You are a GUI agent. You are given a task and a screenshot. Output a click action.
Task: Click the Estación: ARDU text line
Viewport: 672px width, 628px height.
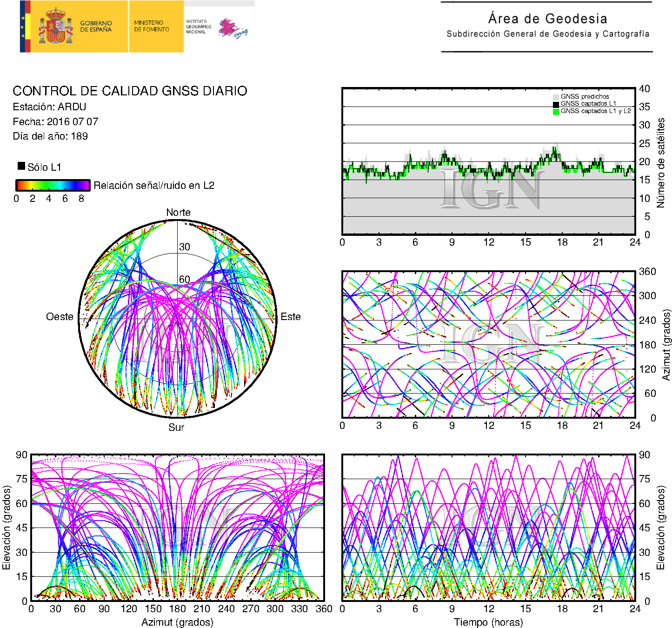click(x=49, y=107)
